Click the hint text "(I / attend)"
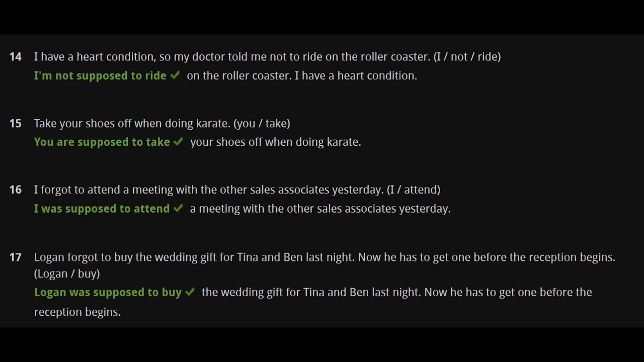This screenshot has width=644, height=362. pos(413,190)
